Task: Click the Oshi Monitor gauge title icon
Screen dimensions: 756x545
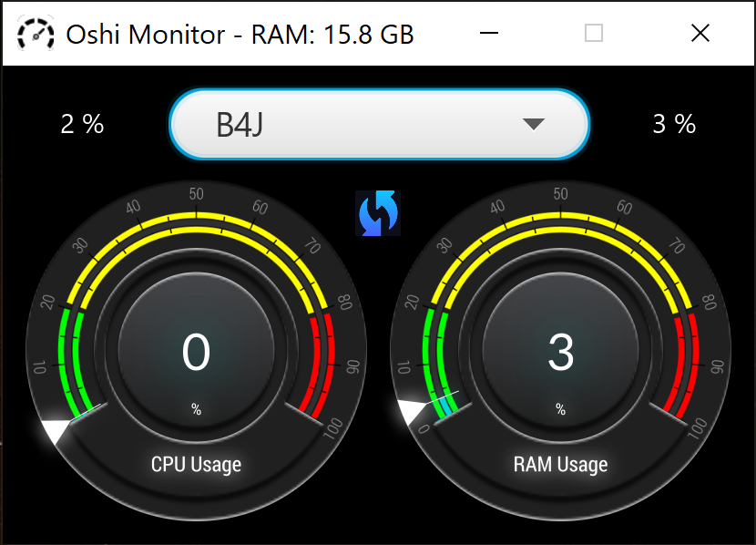Action: [36, 34]
